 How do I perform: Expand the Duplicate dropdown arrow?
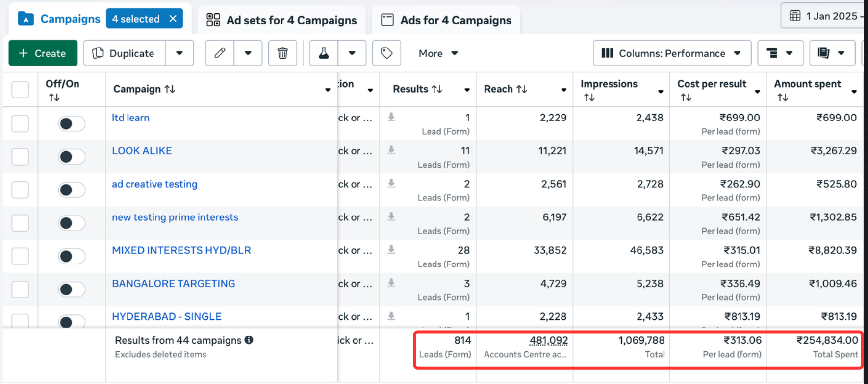tap(179, 53)
